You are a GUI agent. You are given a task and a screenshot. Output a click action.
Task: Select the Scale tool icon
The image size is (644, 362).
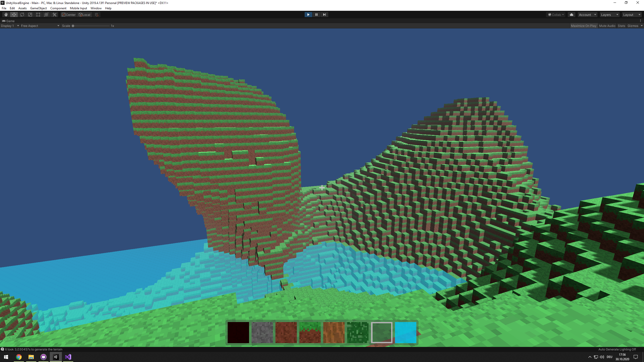point(30,15)
